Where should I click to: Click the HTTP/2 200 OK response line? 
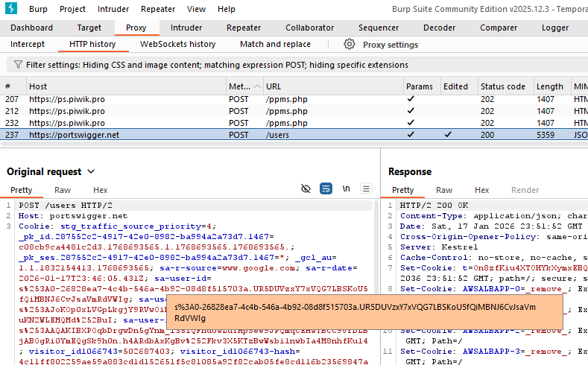[434, 206]
